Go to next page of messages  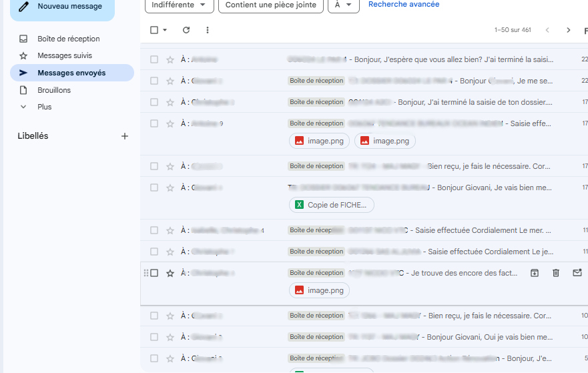568,30
